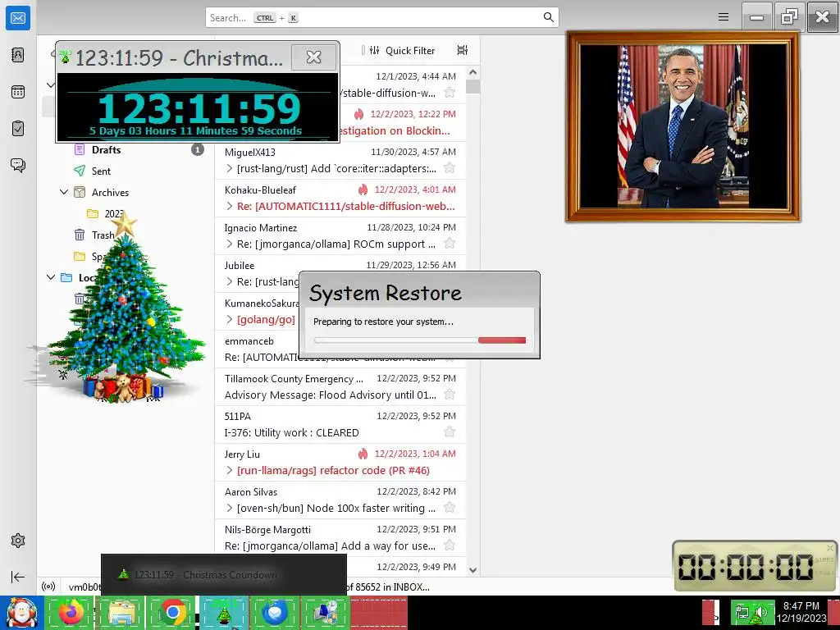Screen dimensions: 840x630
Task: Click the System Restore taskbar icon
Action: [325, 612]
